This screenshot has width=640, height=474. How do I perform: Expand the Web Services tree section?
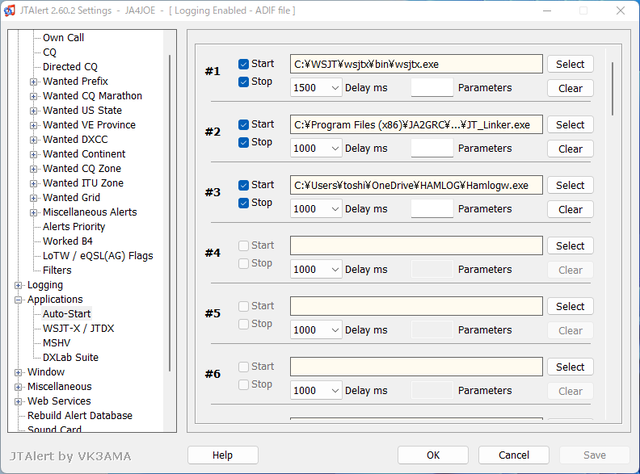coord(18,401)
